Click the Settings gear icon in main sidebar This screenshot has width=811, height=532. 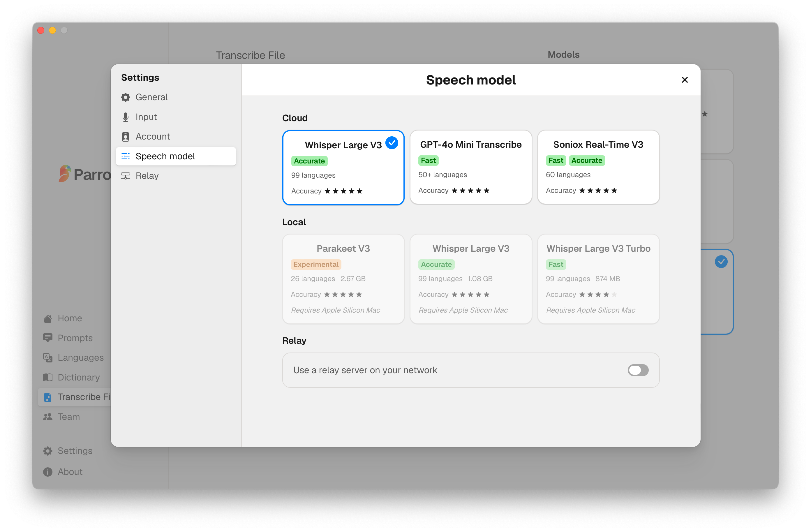48,451
